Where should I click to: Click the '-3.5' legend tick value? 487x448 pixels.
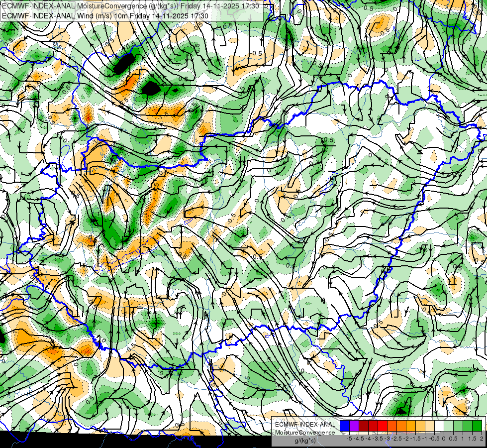pos(378,439)
